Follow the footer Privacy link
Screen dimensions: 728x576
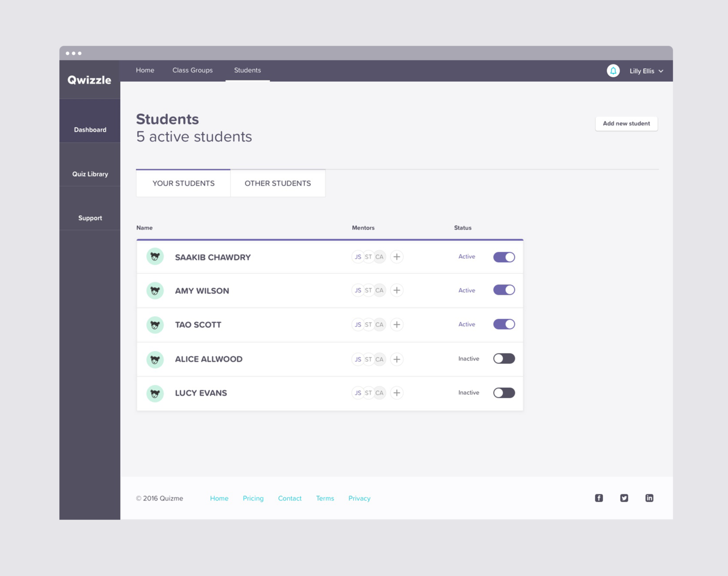pos(359,498)
